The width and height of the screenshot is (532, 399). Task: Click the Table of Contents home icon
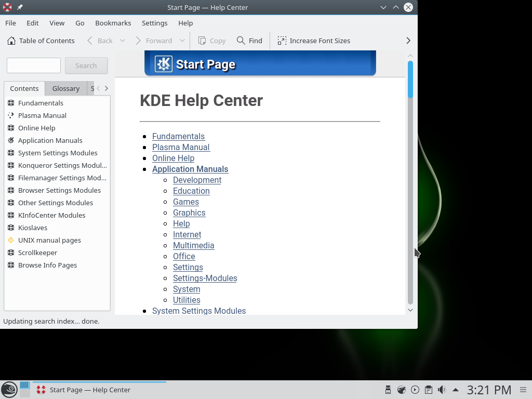11,41
